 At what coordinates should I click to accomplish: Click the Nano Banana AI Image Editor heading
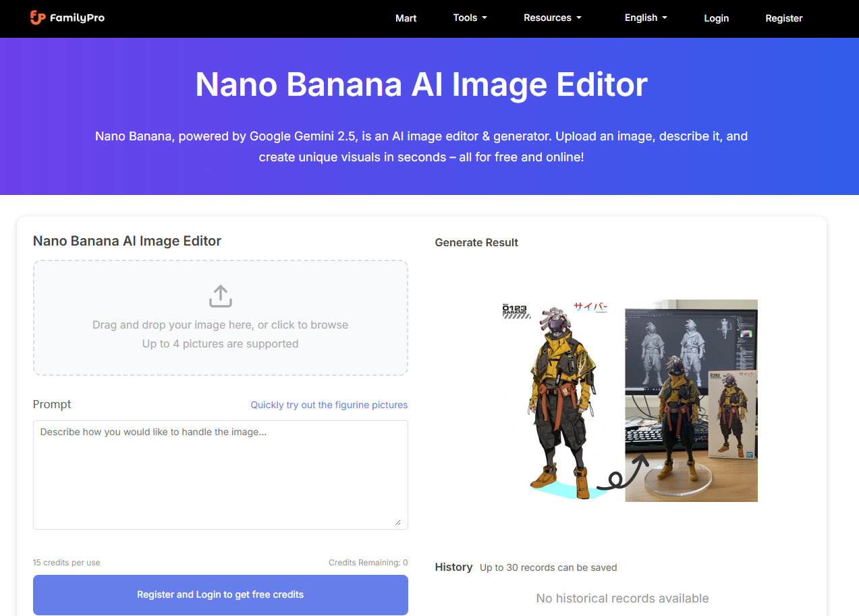pyautogui.click(x=127, y=240)
